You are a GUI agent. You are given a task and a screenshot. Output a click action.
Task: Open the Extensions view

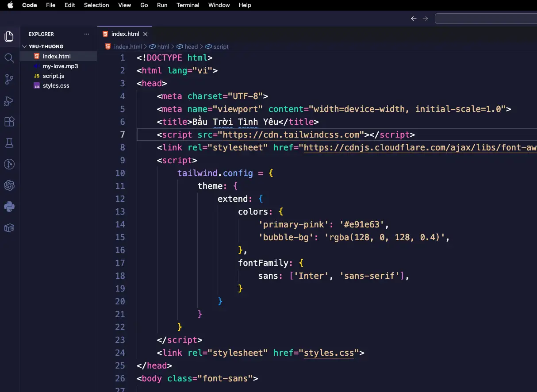coord(9,122)
